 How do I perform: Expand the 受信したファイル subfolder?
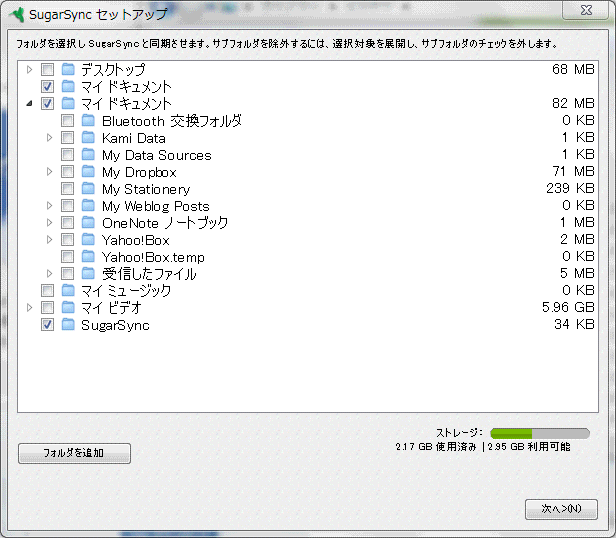pyautogui.click(x=50, y=274)
